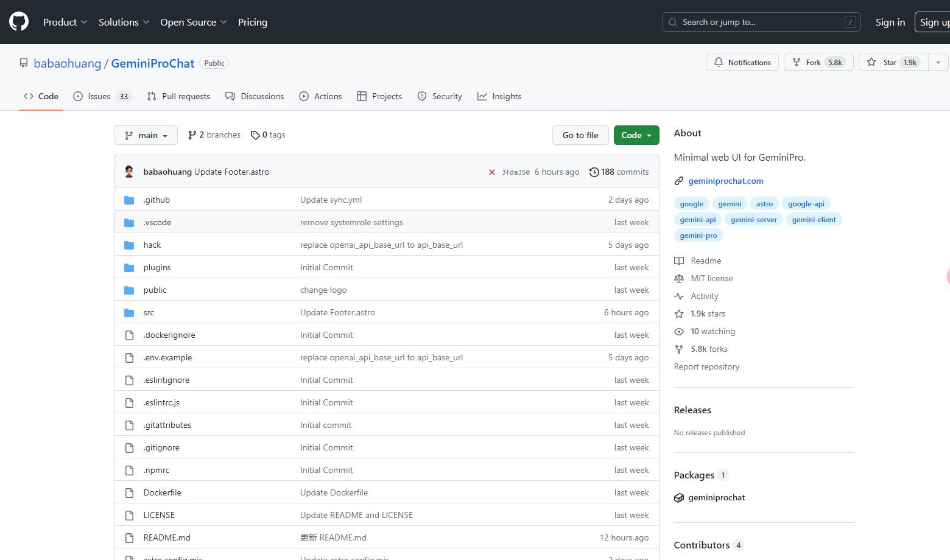
Task: Expand the star lists dropdown arrow
Action: [938, 63]
